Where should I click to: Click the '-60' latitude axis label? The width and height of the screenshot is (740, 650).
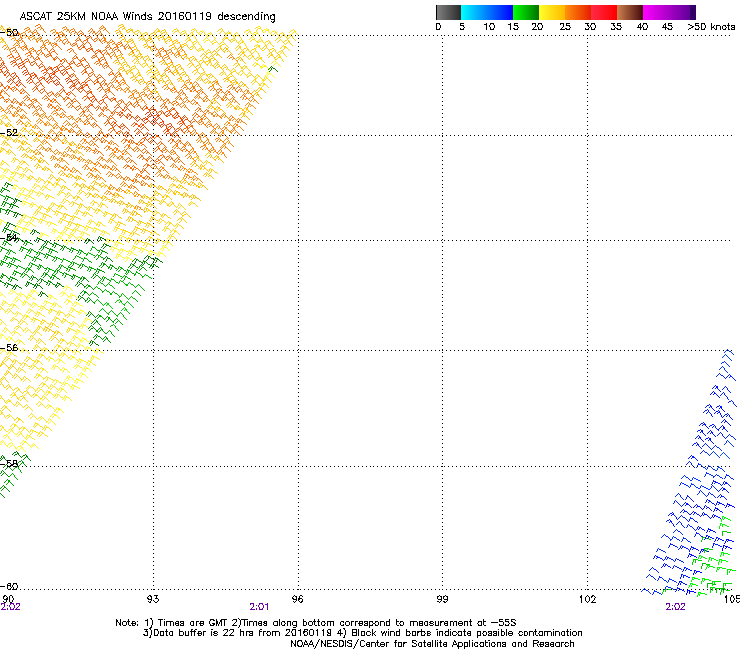9,586
